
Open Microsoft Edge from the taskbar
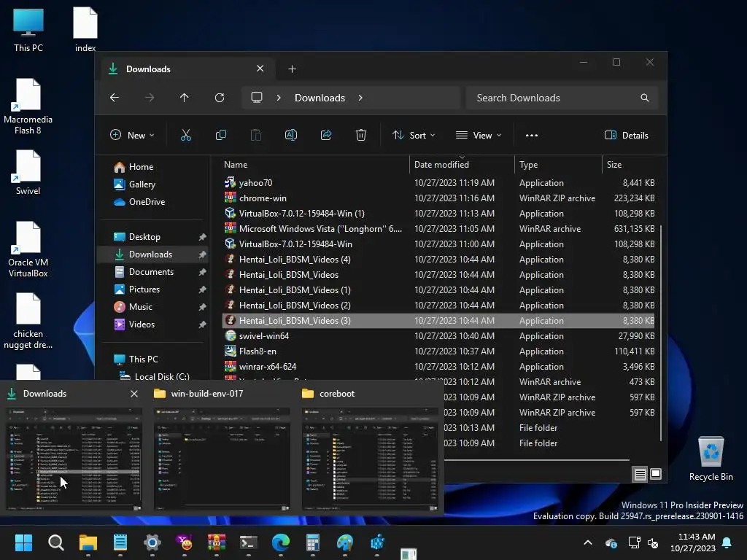(281, 542)
